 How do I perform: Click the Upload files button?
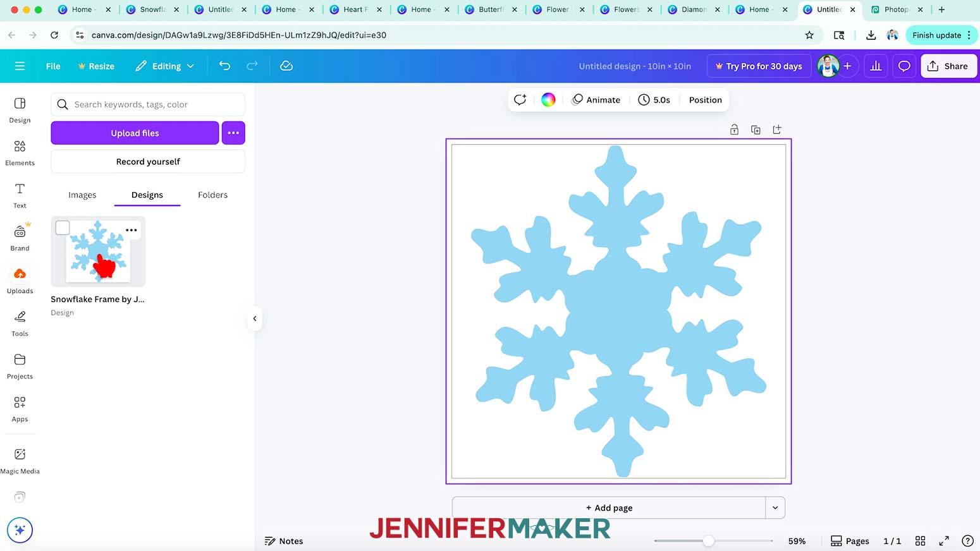tap(135, 133)
